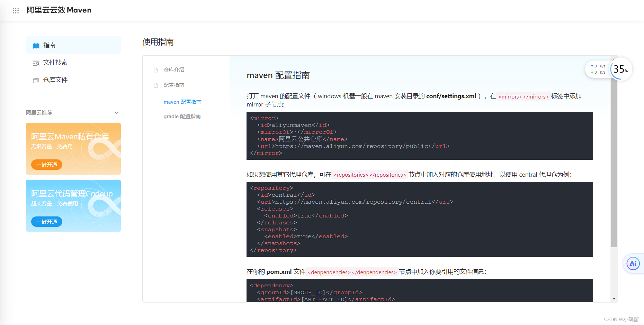Screen dimensions: 644x325
Task: Click the 指南 book icon in sidebar
Action: 36,46
